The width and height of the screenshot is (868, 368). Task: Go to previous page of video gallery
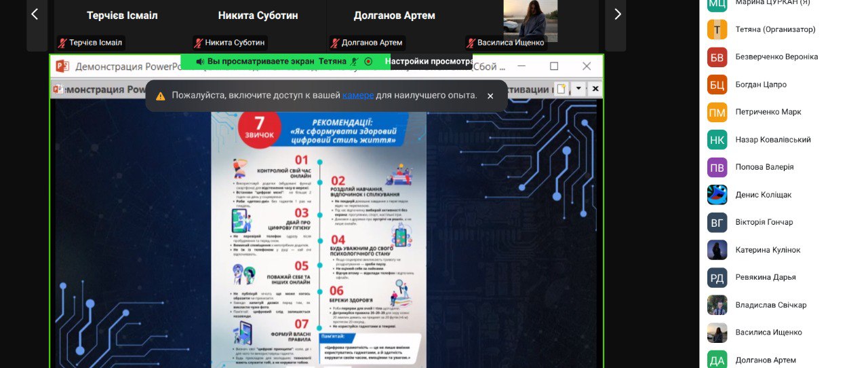pyautogui.click(x=35, y=14)
